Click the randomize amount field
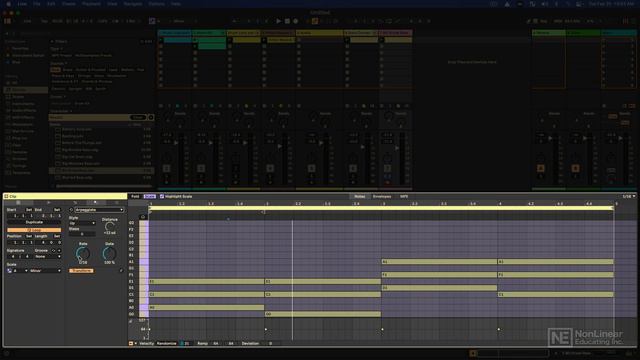This screenshot has width=640, height=360. (x=186, y=344)
